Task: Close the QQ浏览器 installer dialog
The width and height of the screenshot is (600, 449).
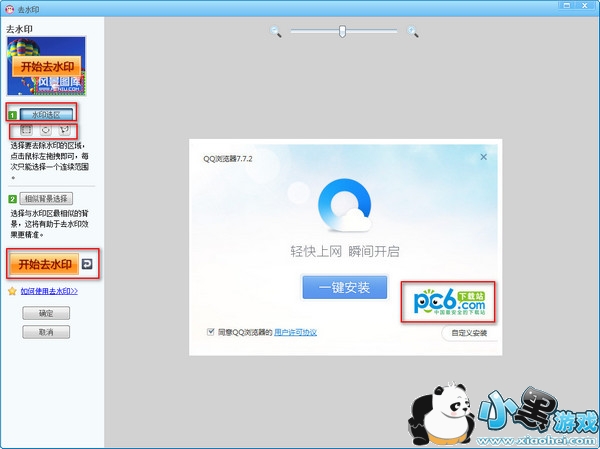Action: coord(484,157)
